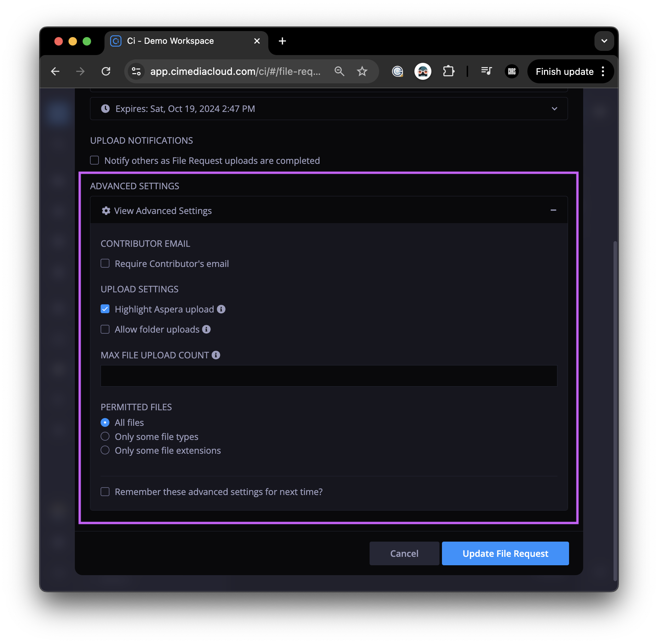
Task: Show info for Allow folder uploads
Action: (207, 329)
